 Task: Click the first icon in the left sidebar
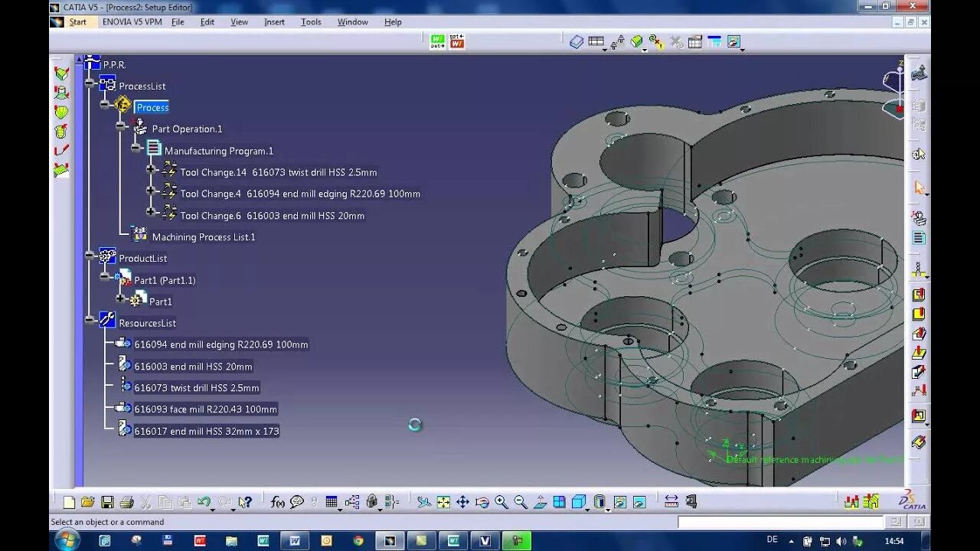pyautogui.click(x=61, y=73)
